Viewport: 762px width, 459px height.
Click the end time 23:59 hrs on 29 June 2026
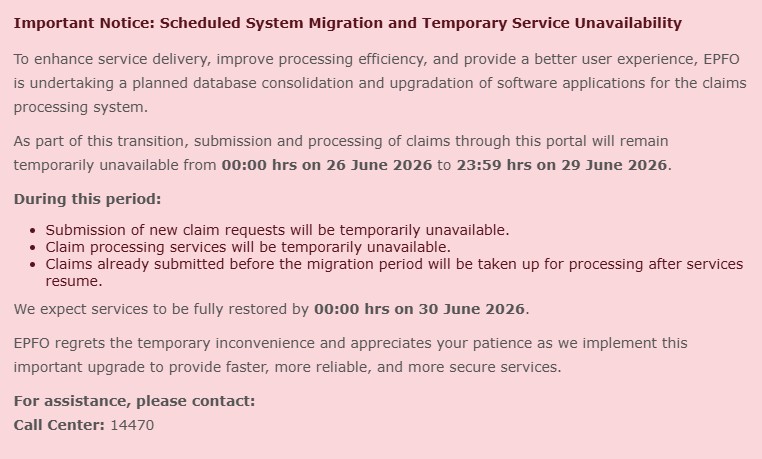pos(562,165)
